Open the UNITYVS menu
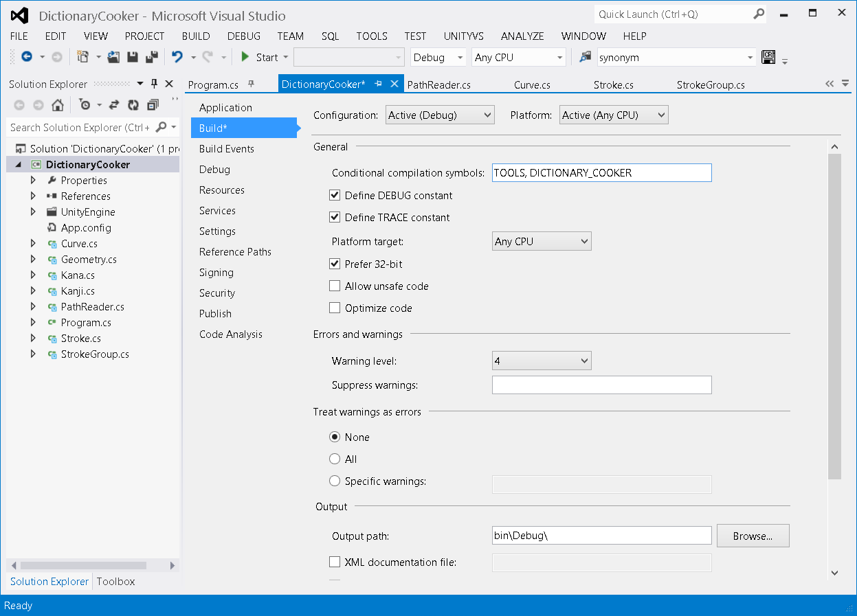Viewport: 857px width, 616px height. coord(464,36)
